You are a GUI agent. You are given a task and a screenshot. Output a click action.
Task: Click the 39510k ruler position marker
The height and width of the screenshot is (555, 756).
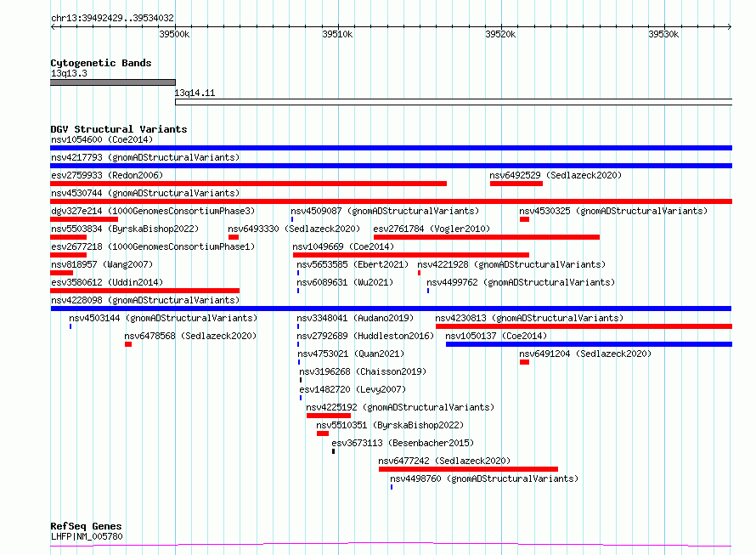click(x=337, y=34)
